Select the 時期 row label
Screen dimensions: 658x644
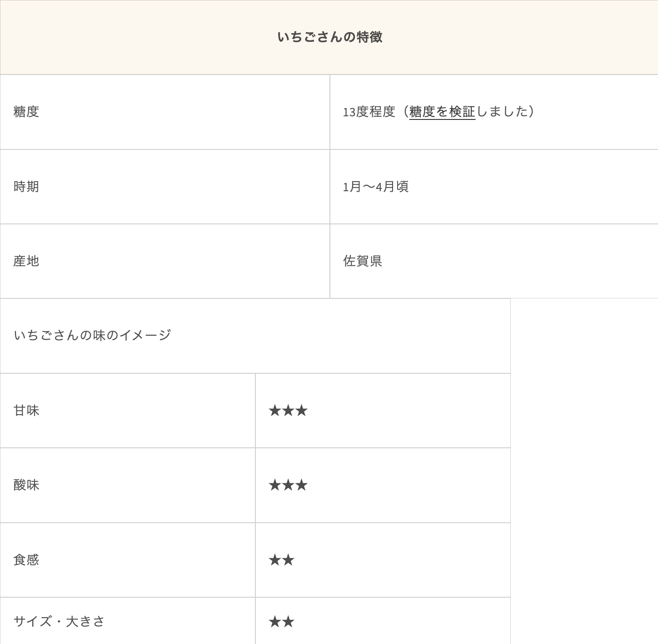[26, 187]
